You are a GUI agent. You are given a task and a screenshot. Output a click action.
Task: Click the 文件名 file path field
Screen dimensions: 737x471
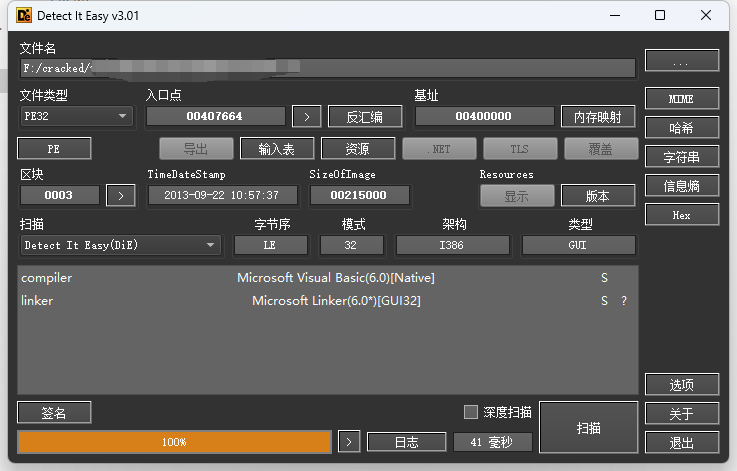[327, 68]
